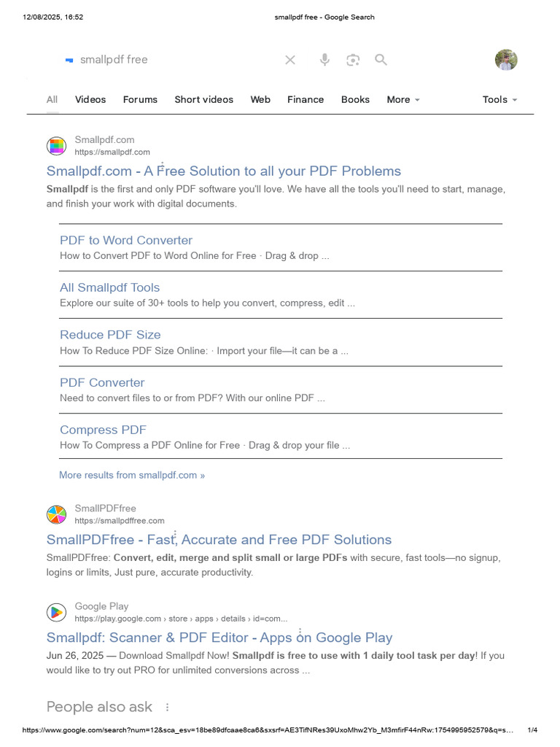Open Google Lens image search icon
The width and height of the screenshot is (560, 747).
coord(353,60)
